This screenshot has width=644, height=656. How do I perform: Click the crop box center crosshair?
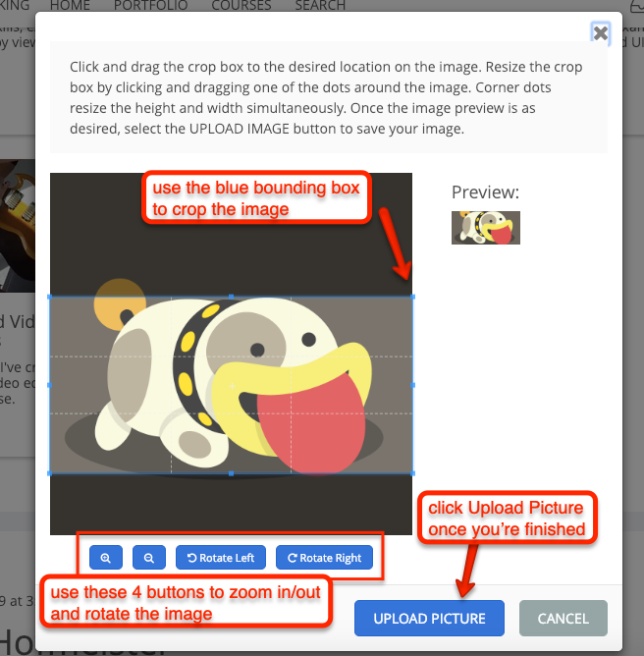coord(232,386)
